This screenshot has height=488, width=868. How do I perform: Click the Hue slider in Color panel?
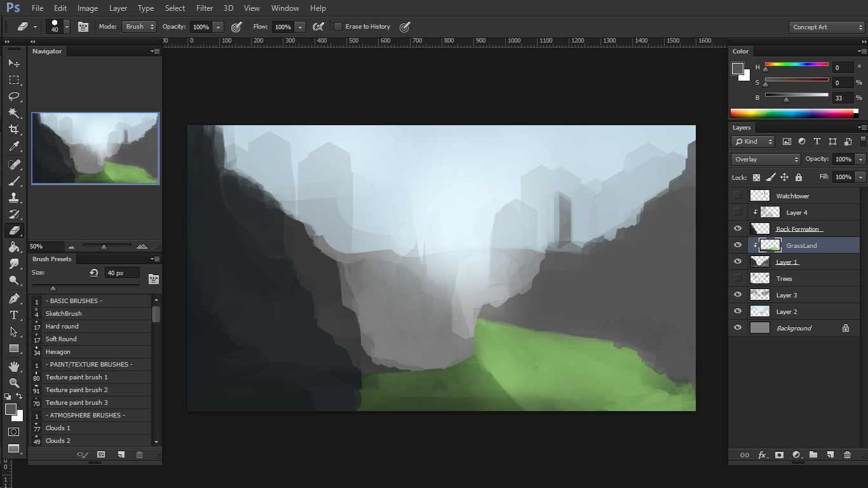click(x=796, y=65)
